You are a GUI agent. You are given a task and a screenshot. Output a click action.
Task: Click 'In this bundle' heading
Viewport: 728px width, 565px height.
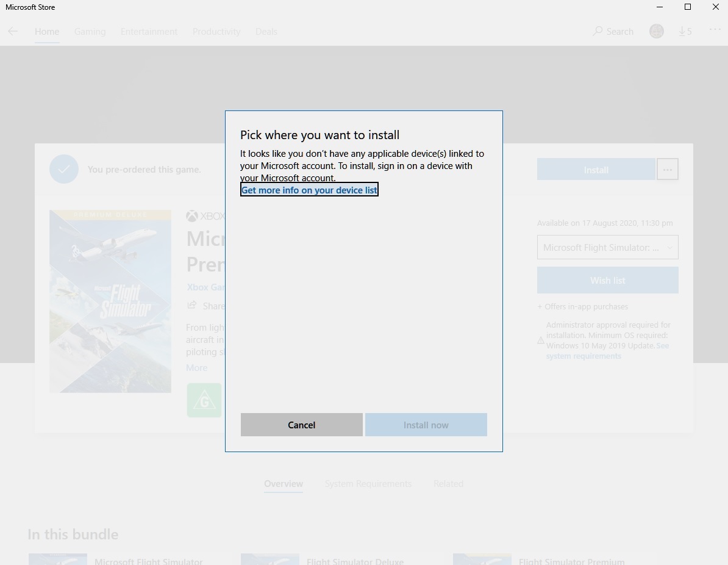[73, 534]
